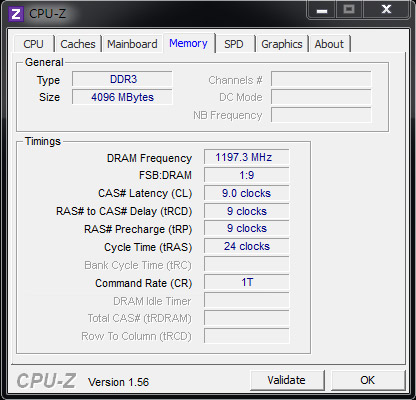The height and width of the screenshot is (400, 416).
Task: Click the tRCD 9 clocks value
Action: click(x=246, y=211)
